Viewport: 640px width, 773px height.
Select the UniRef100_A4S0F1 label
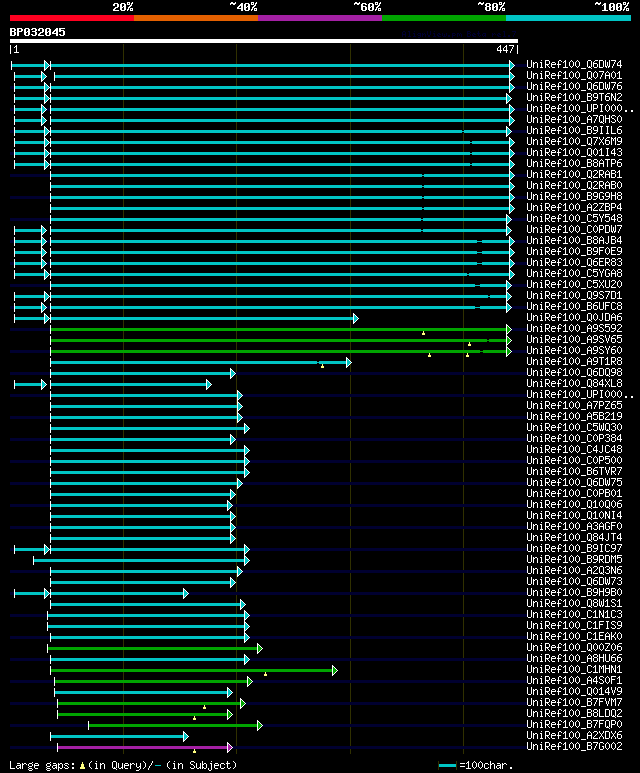(574, 680)
